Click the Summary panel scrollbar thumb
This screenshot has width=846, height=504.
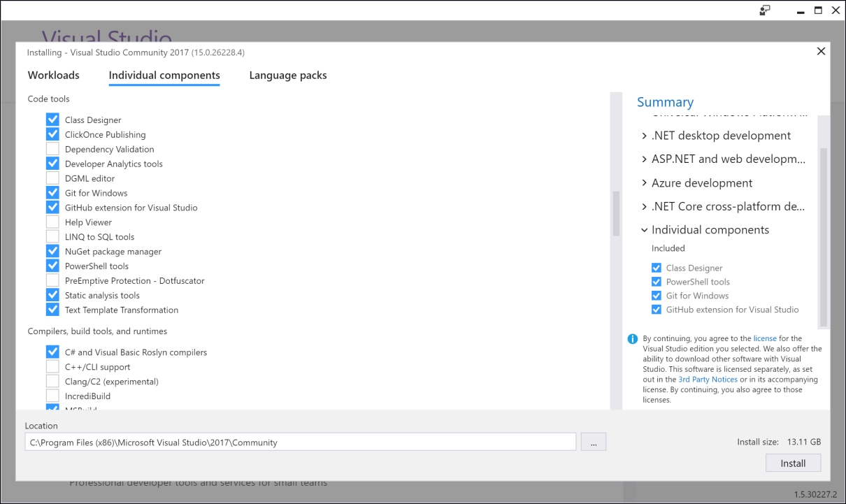[824, 237]
